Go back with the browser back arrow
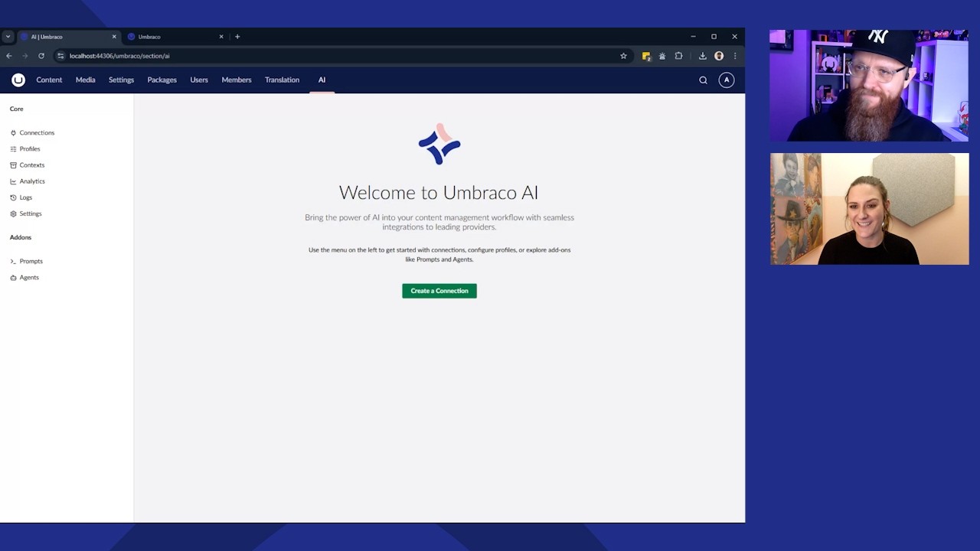This screenshot has height=551, width=980. 9,56
